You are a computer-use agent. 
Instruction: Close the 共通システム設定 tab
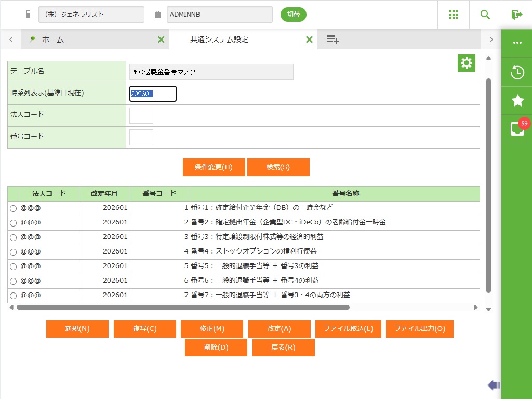[309, 39]
